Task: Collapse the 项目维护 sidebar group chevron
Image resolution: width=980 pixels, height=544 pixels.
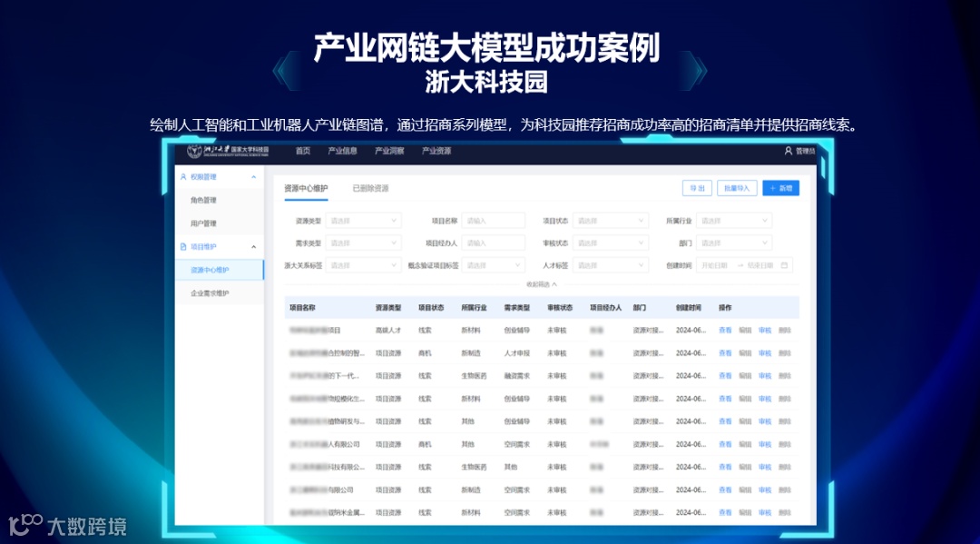Action: point(254,247)
